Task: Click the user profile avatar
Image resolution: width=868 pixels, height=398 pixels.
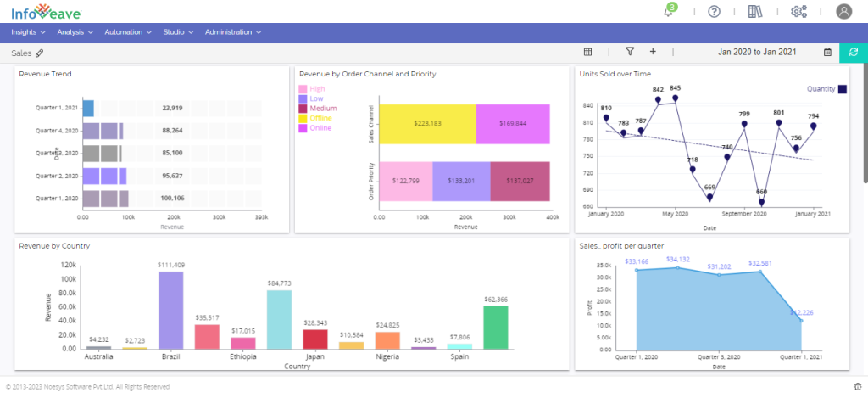Action: (843, 11)
